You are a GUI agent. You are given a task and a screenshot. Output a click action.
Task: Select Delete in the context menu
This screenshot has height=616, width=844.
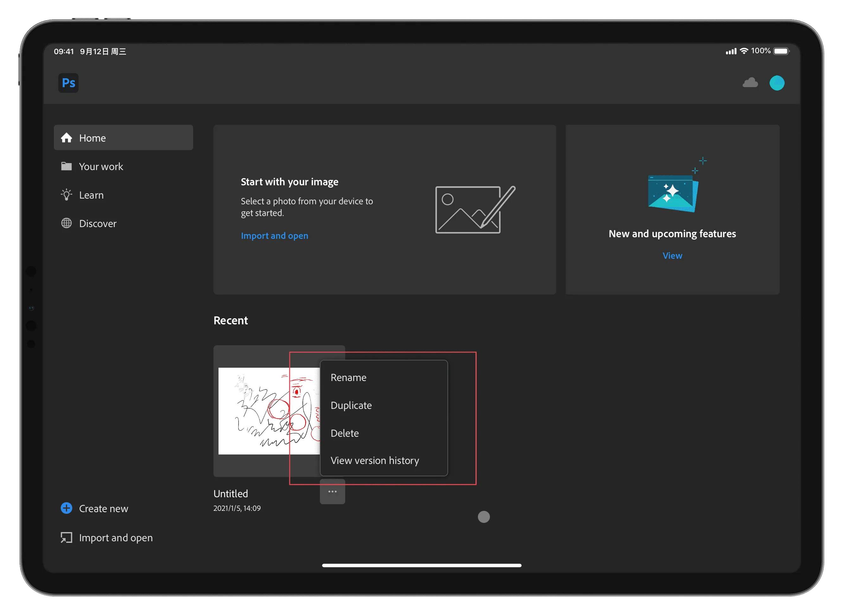(x=345, y=433)
